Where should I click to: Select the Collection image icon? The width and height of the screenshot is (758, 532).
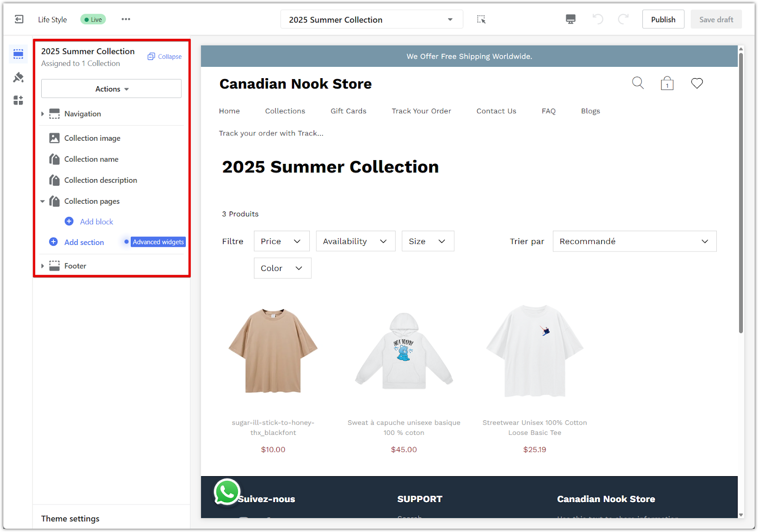coord(54,138)
